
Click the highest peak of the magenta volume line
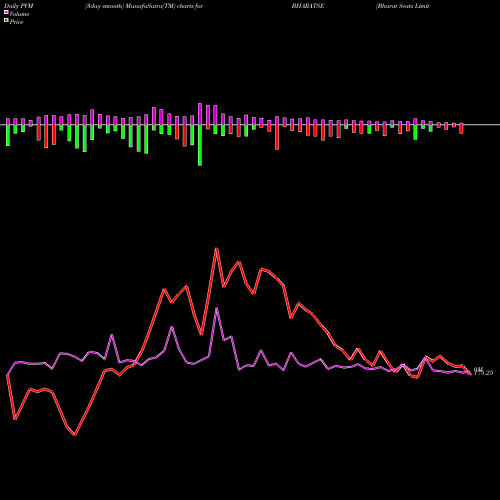pos(217,308)
